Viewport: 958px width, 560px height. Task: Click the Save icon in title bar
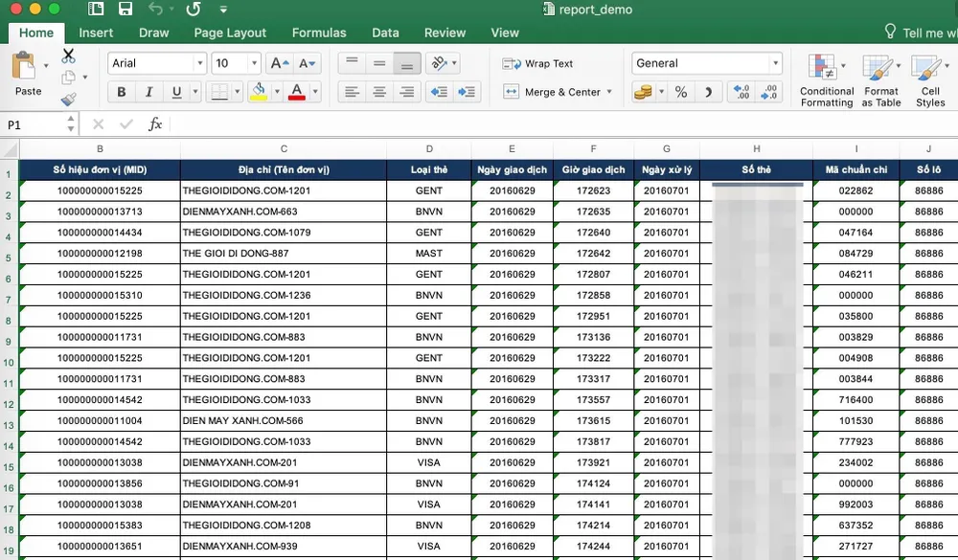(125, 10)
